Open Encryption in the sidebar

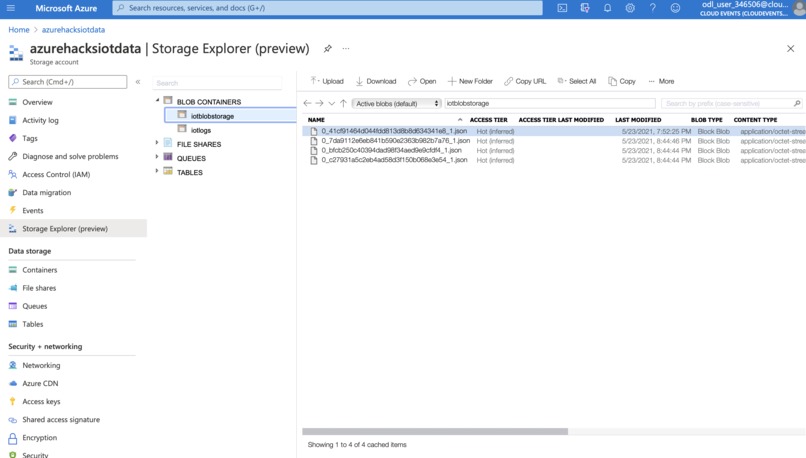[40, 437]
